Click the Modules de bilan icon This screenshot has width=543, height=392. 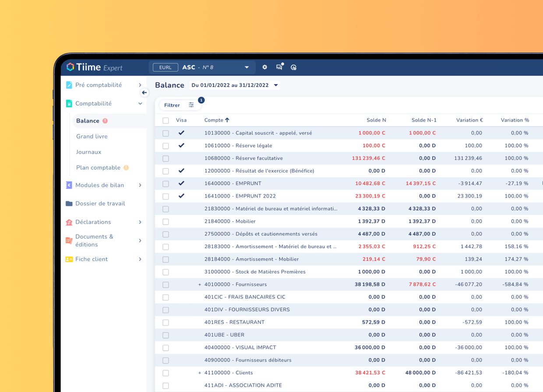coord(68,185)
